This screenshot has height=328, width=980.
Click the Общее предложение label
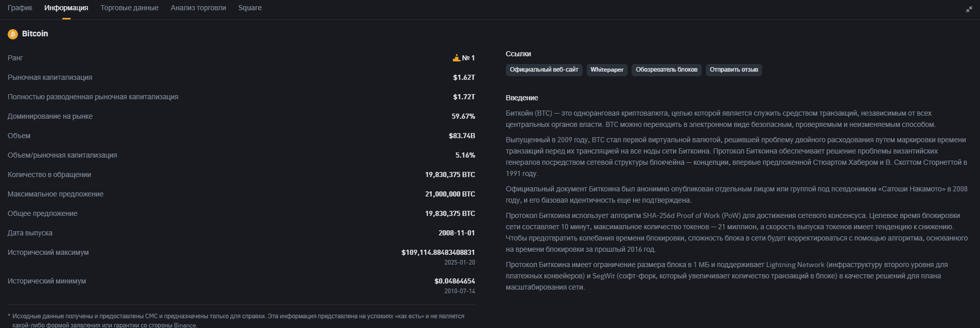42,213
